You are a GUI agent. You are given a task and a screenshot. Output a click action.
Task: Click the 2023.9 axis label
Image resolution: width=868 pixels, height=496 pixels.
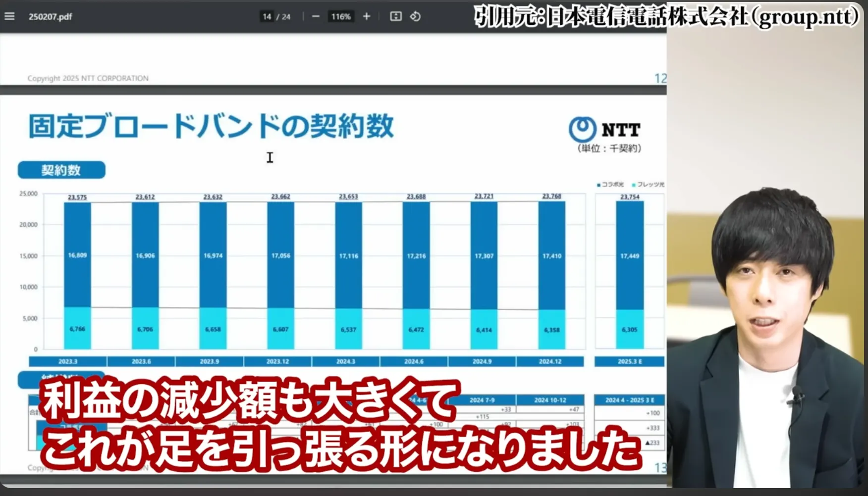click(210, 361)
